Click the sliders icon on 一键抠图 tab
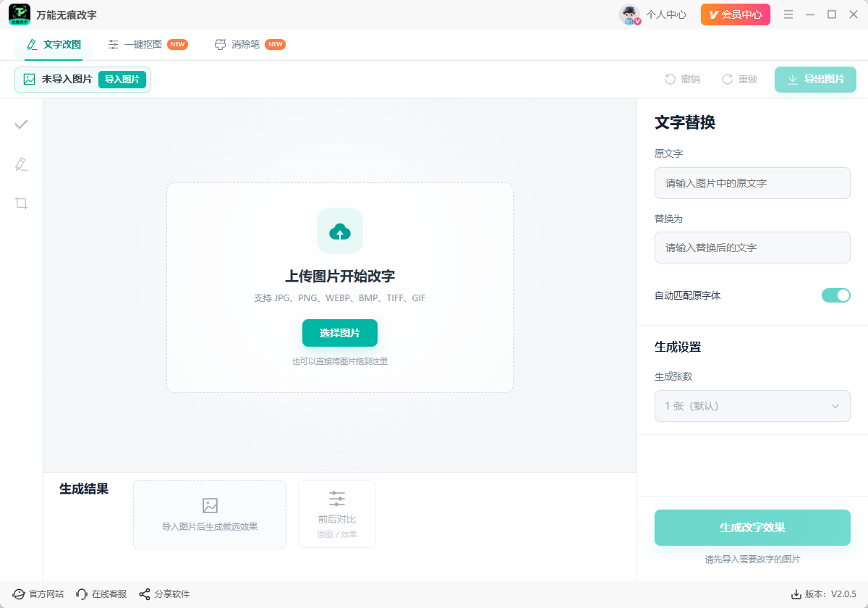The width and height of the screenshot is (868, 608). (113, 44)
